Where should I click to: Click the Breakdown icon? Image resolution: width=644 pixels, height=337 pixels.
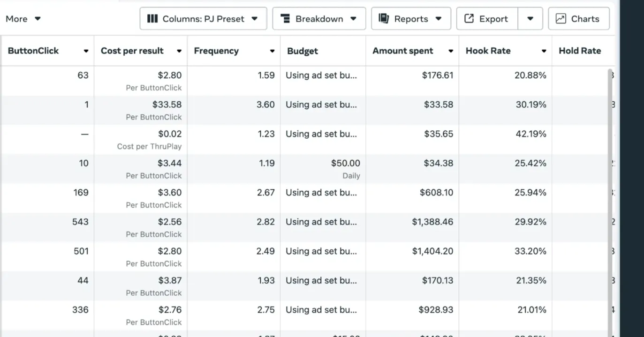tap(285, 19)
